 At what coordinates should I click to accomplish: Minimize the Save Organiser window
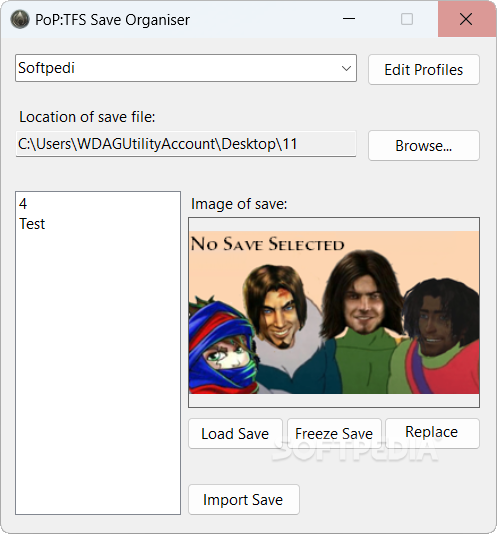click(x=349, y=19)
